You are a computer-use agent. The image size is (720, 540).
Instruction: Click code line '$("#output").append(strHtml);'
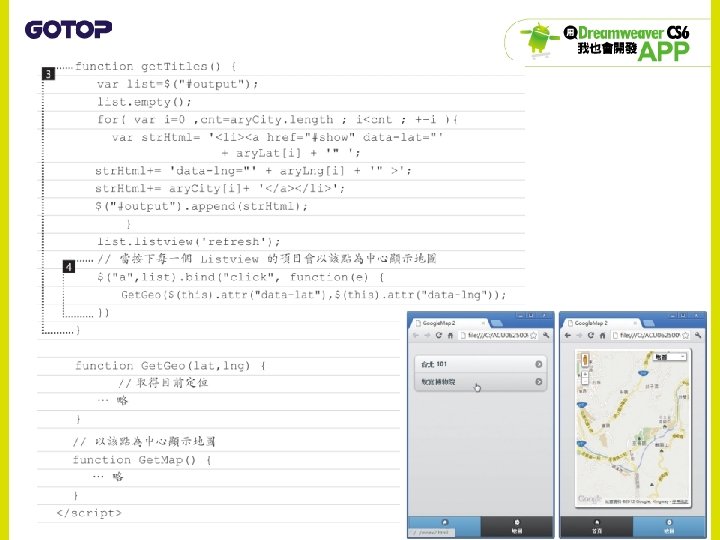[201, 207]
